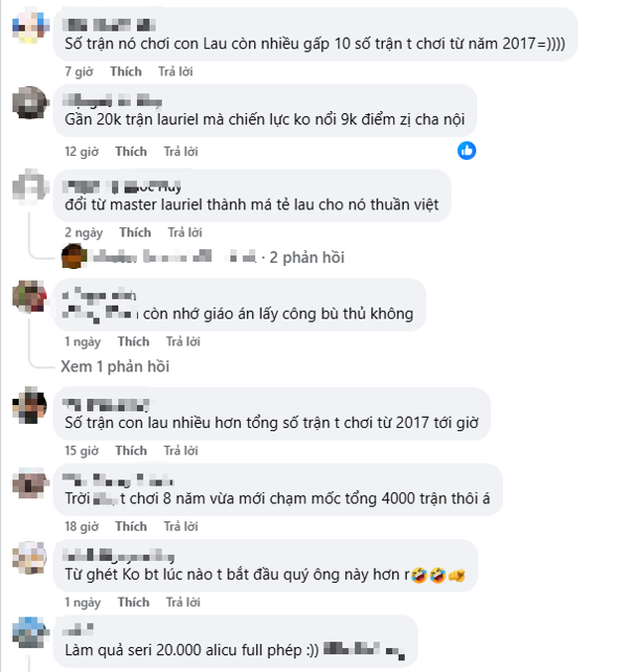
Task: Like the comment posted 7 giờ ago
Action: pos(126,71)
